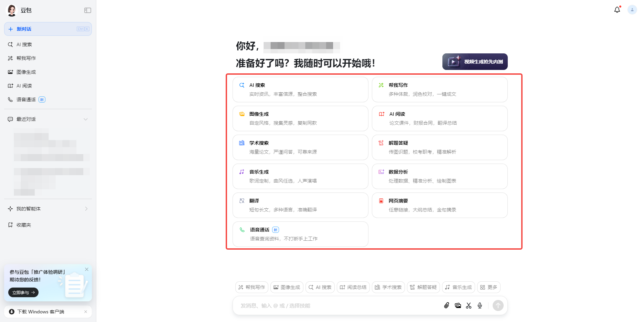
Task: Choose 学术搜索 skill chip above input
Action: point(388,287)
